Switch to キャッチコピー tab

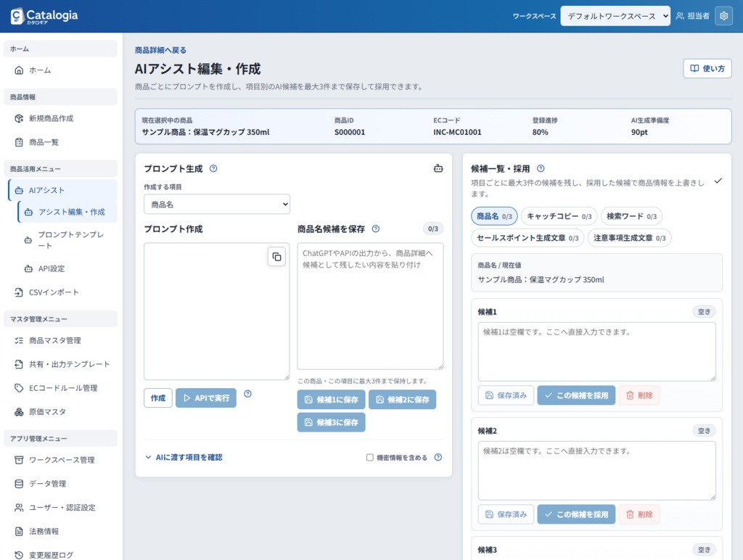click(x=559, y=216)
